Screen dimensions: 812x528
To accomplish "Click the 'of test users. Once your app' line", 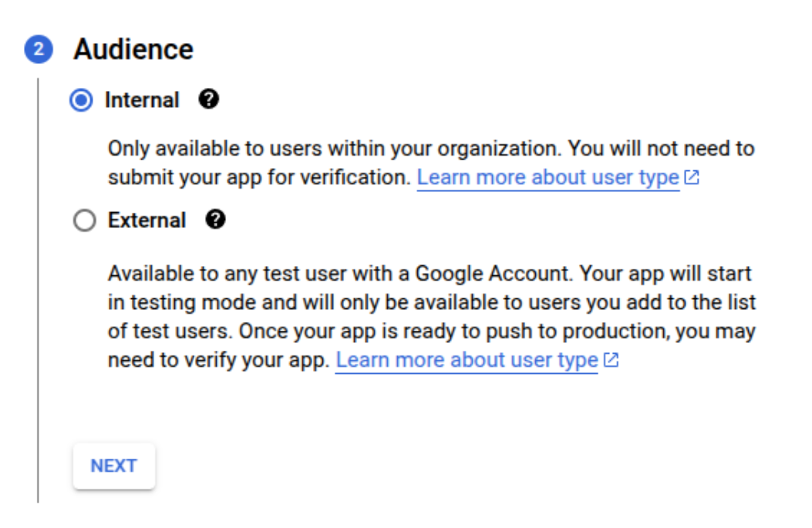I will click(432, 331).
